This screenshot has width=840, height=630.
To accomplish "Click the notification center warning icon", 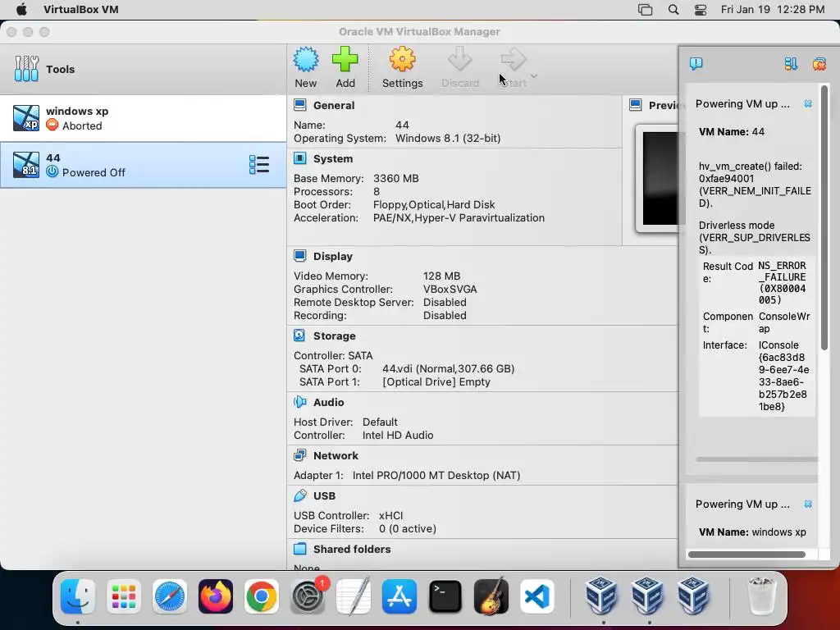I will coord(696,64).
